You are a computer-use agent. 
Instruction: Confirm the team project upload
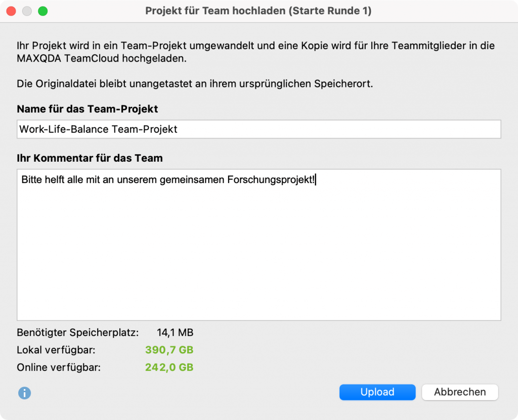pos(377,392)
